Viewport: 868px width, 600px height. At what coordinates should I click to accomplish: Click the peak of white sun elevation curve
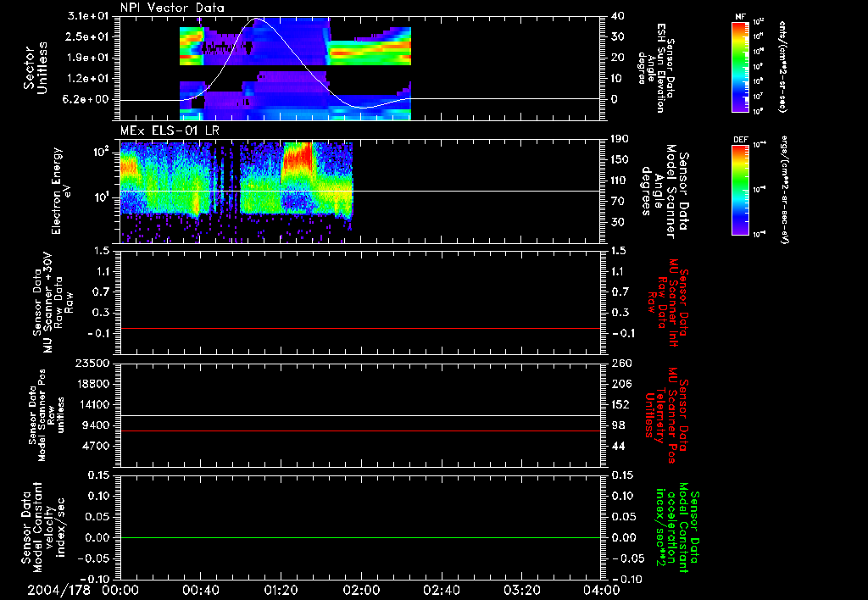pyautogui.click(x=257, y=19)
